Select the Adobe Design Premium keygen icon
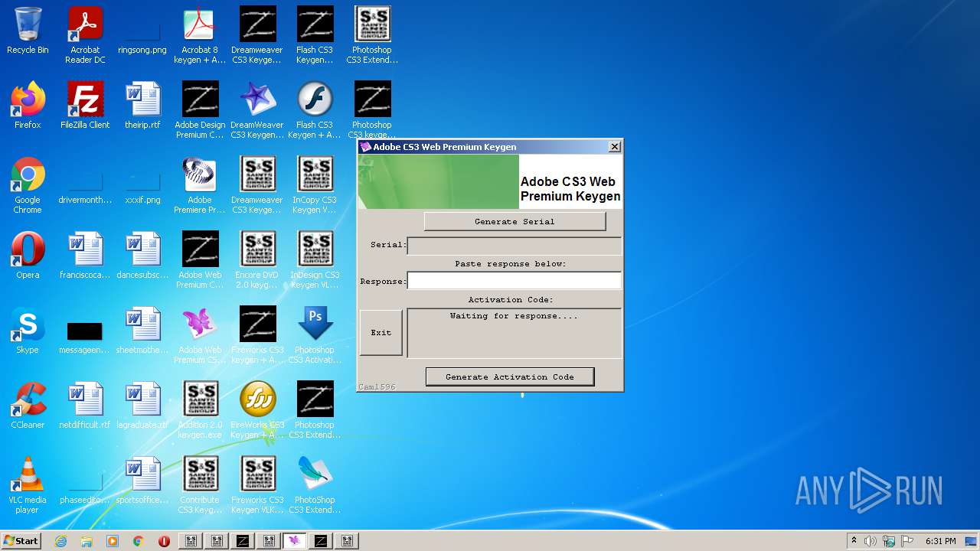 tap(200, 111)
